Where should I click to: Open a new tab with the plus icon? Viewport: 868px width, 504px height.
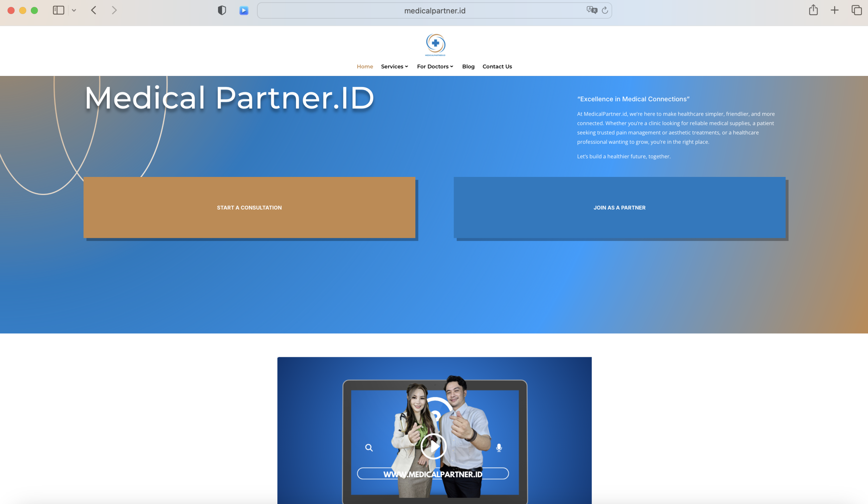click(x=834, y=10)
